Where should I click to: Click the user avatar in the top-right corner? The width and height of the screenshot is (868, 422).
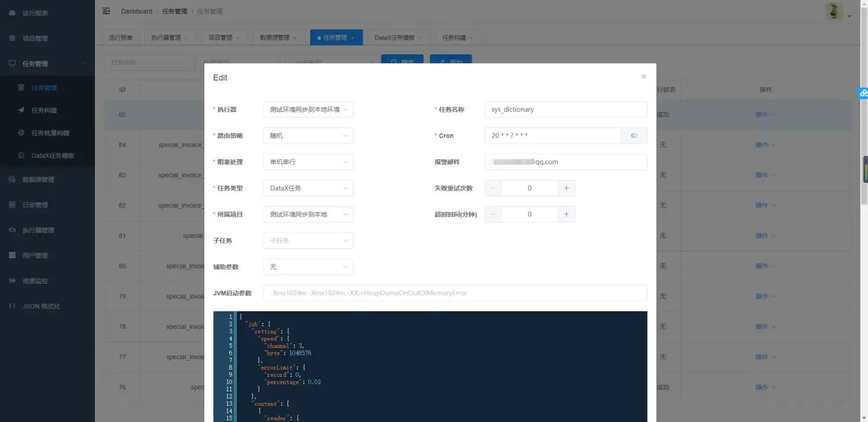click(833, 11)
